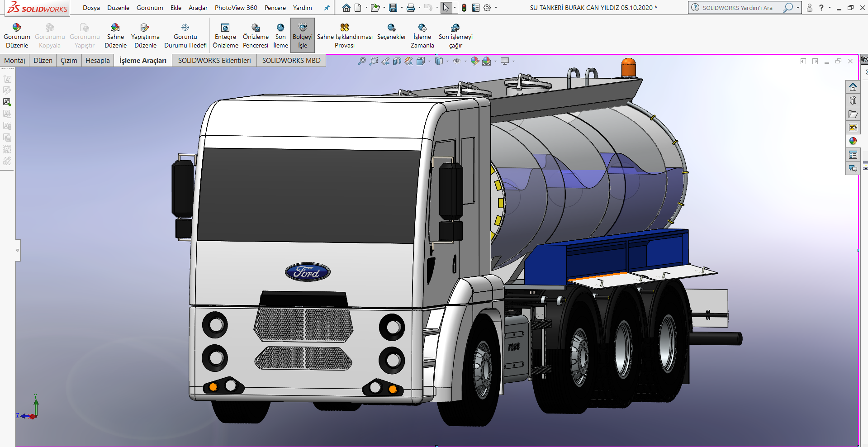The height and width of the screenshot is (447, 868).
Task: Expand the Select tool dropdown arrow
Action: 455,8
